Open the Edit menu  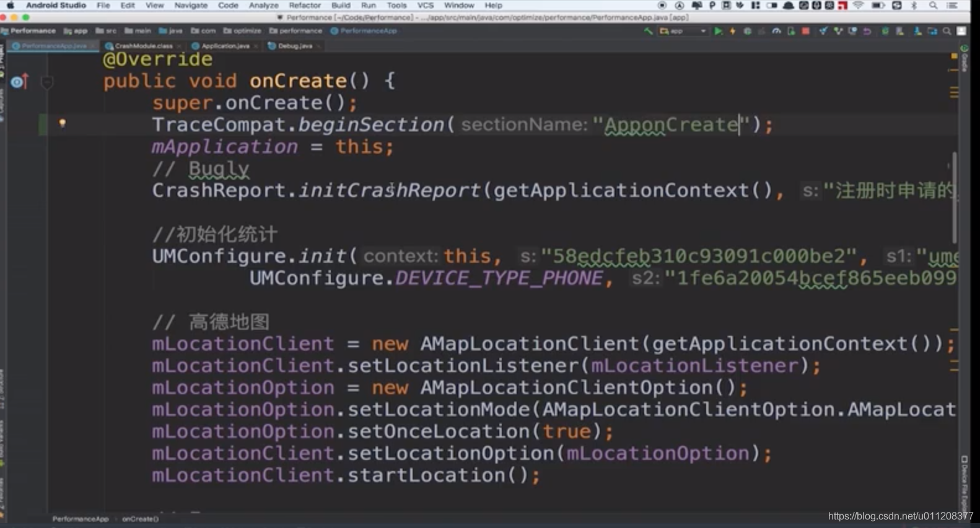pyautogui.click(x=128, y=5)
